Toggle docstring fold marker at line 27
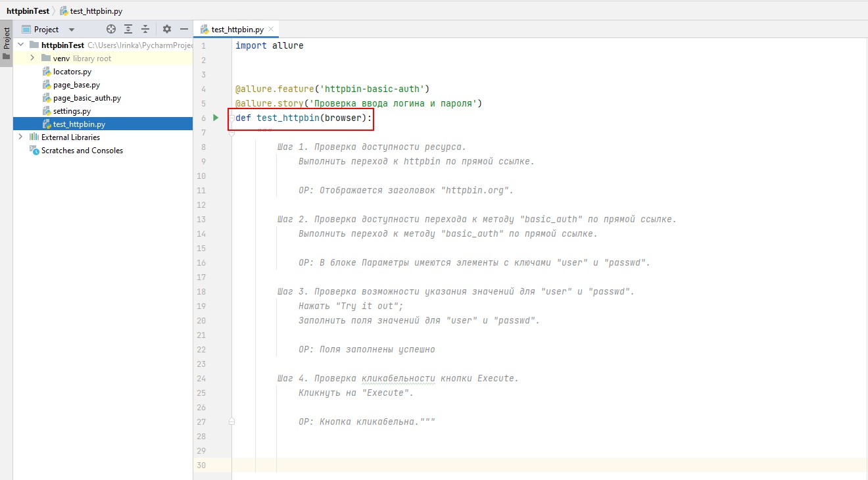This screenshot has height=480, width=868. (x=231, y=421)
